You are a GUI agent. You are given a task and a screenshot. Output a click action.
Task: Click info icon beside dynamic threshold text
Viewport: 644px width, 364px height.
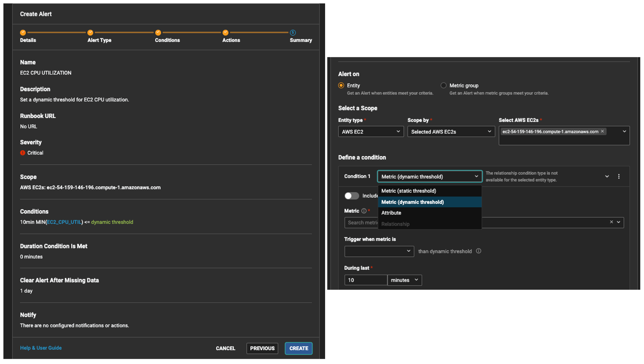[x=479, y=251]
